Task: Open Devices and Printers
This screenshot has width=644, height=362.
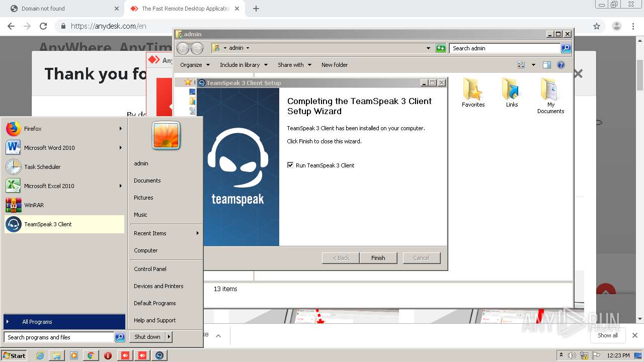Action: tap(158, 286)
